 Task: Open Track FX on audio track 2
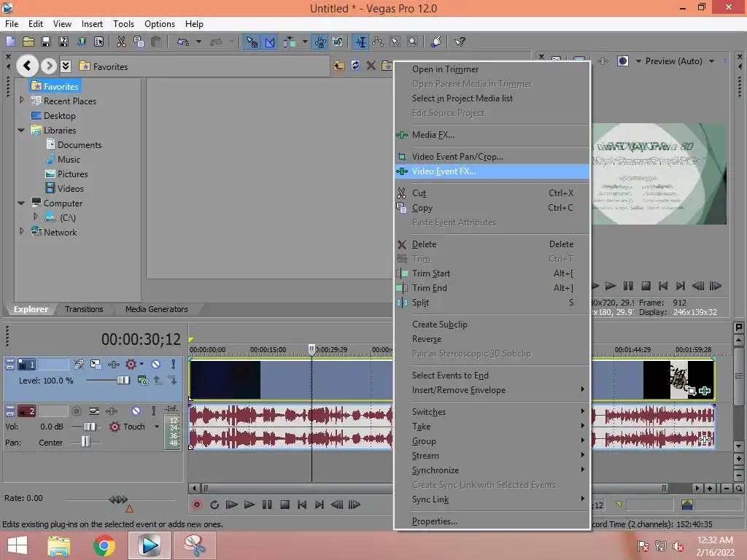pos(112,411)
